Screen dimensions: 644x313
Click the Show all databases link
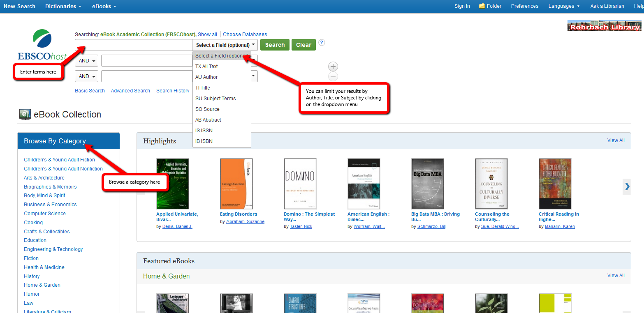pyautogui.click(x=207, y=35)
